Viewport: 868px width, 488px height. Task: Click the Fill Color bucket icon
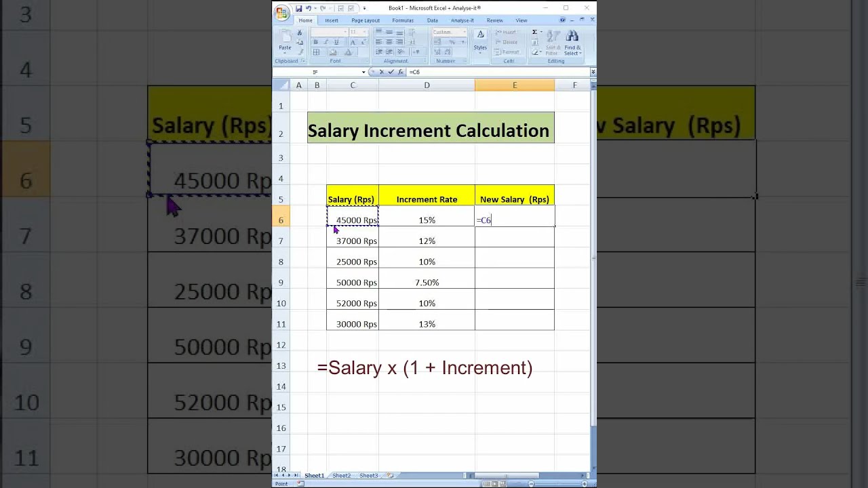tap(333, 52)
